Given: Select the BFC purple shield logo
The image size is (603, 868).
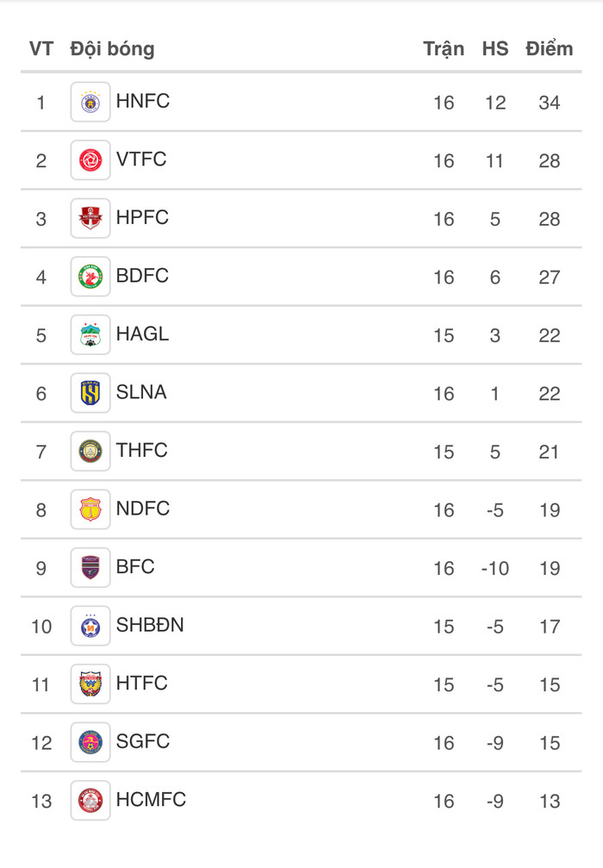Looking at the screenshot, I should coord(90,567).
